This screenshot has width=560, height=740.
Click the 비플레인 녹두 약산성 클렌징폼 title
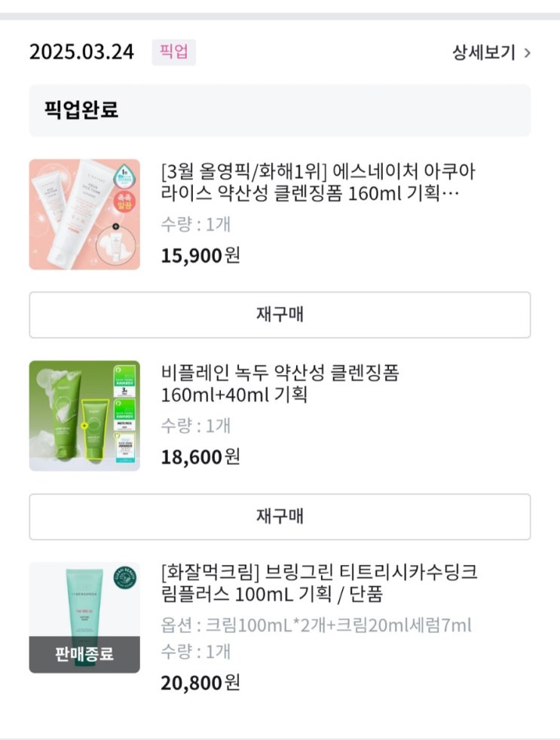pyautogui.click(x=280, y=383)
